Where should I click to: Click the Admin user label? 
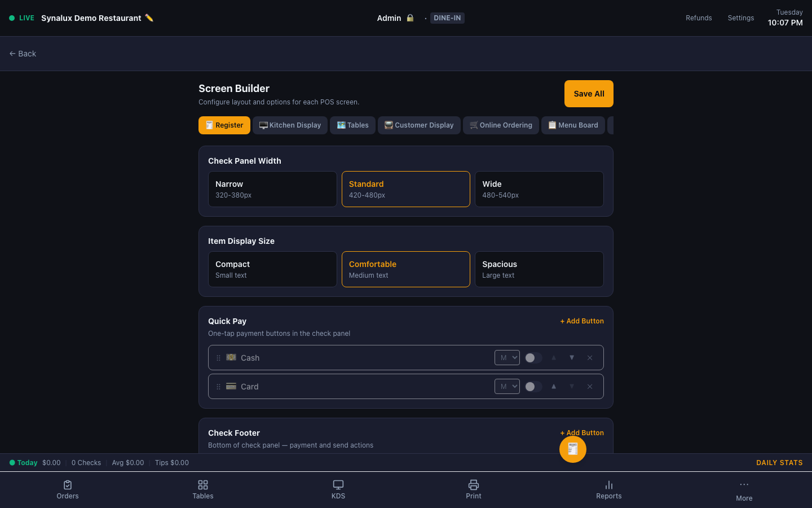coord(389,18)
